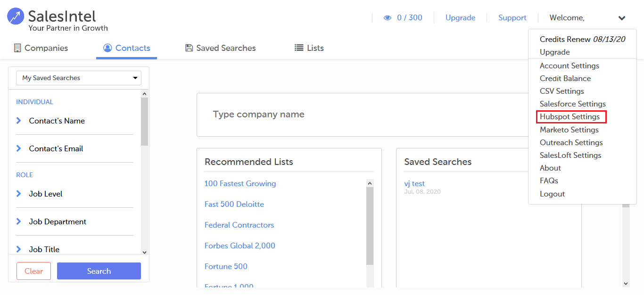This screenshot has height=295, width=644.
Task: Open the Fortune 500 list
Action: (226, 267)
